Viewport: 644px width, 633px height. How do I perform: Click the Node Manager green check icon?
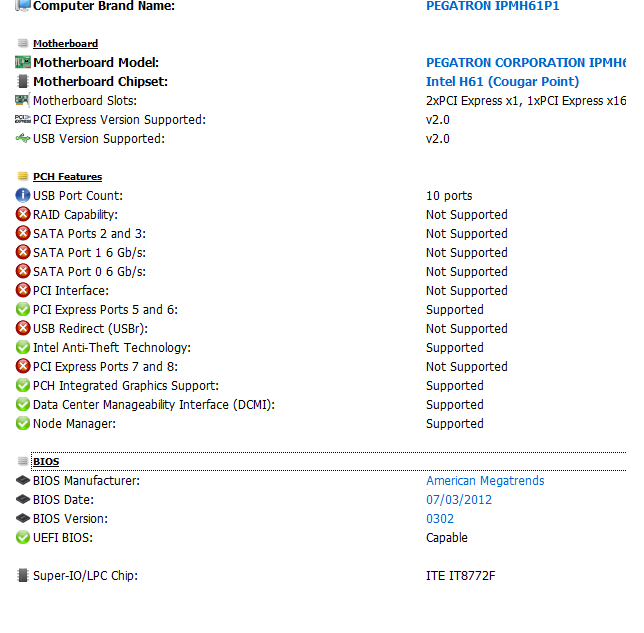[x=23, y=424]
